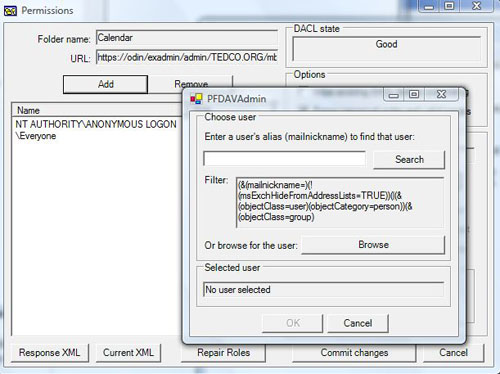Click Browse to browse for the user

pyautogui.click(x=373, y=245)
